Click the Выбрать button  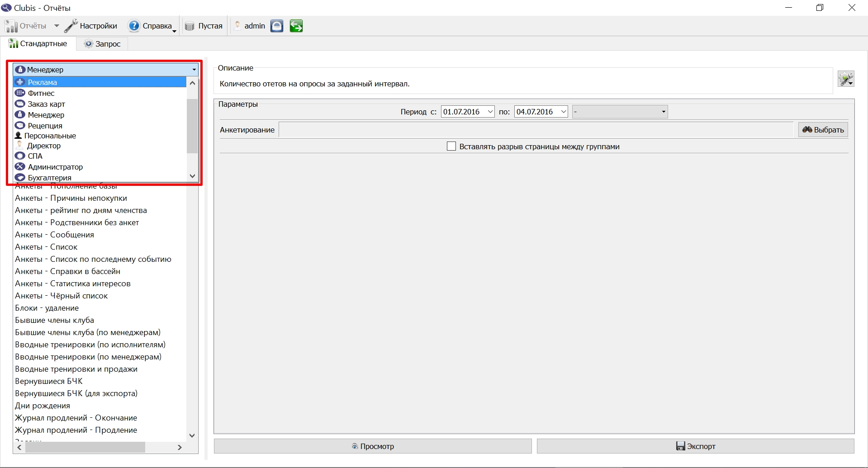coord(823,130)
